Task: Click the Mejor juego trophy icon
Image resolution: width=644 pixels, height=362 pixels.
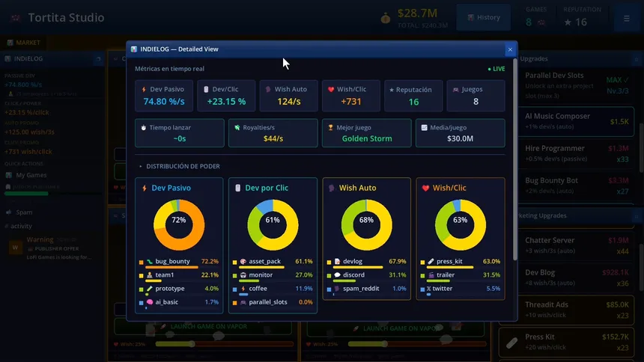Action: click(331, 128)
